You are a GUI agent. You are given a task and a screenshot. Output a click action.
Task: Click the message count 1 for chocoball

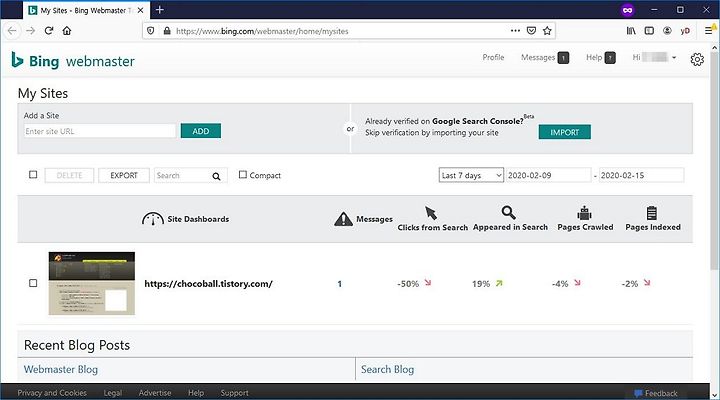(339, 284)
